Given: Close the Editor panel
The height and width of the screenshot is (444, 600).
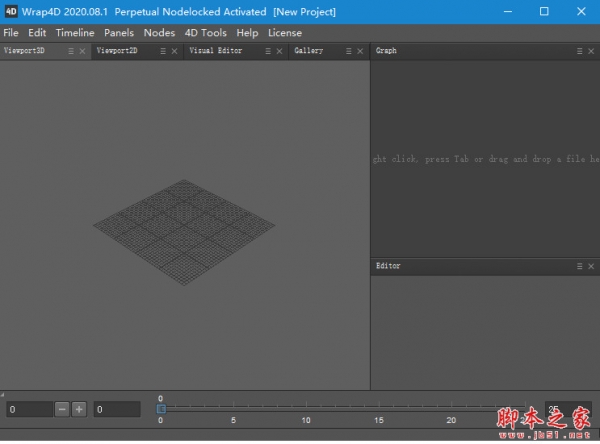Looking at the screenshot, I should pos(591,267).
